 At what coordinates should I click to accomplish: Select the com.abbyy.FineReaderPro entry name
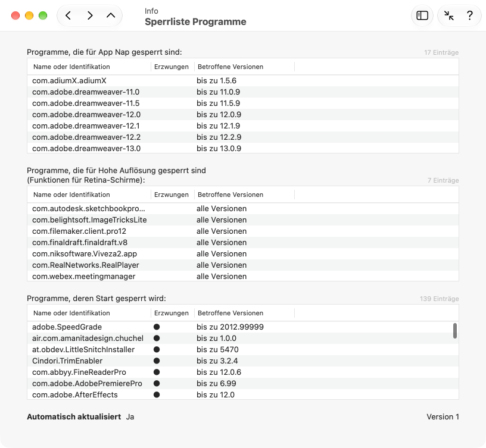pyautogui.click(x=79, y=372)
